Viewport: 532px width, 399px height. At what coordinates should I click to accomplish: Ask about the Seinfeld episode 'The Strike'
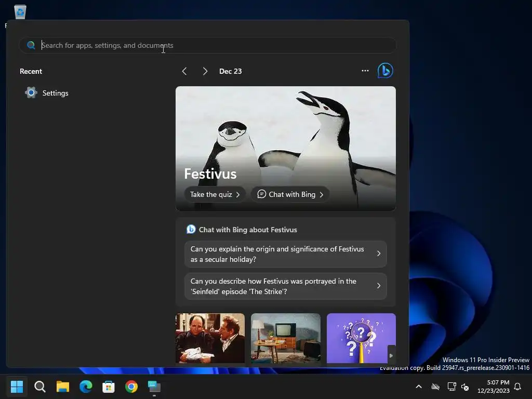[x=286, y=286]
